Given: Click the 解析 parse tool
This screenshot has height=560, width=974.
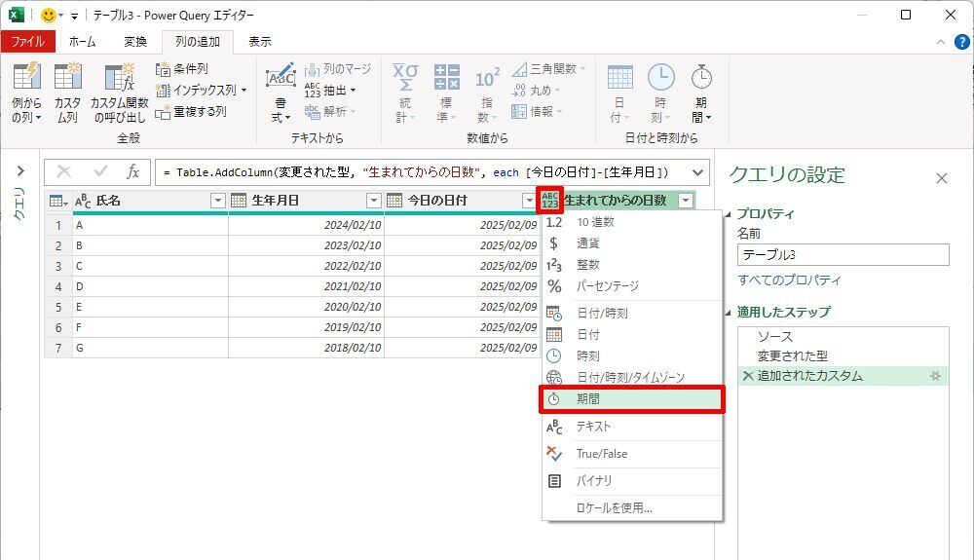Looking at the screenshot, I should click(330, 112).
